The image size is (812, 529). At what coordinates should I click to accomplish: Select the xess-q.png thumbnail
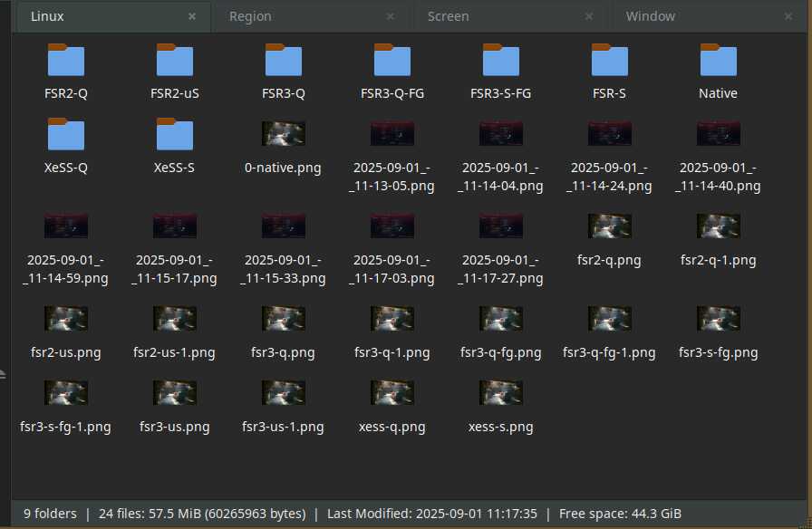(x=392, y=392)
